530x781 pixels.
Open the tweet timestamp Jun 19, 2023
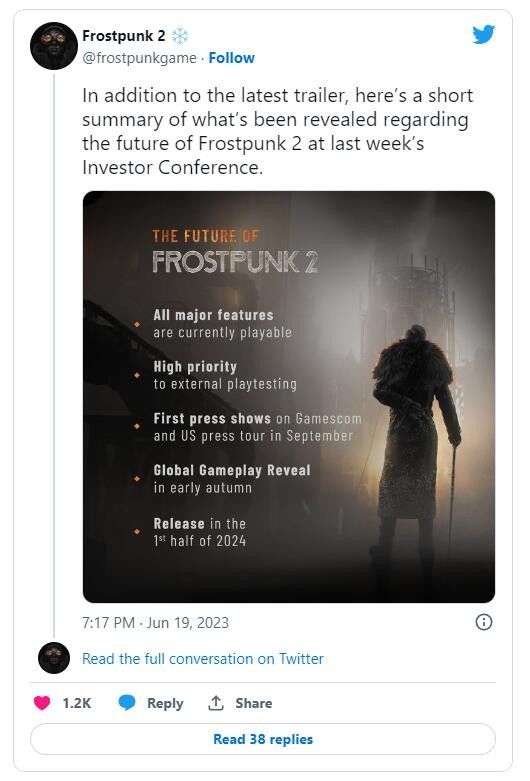tap(155, 623)
